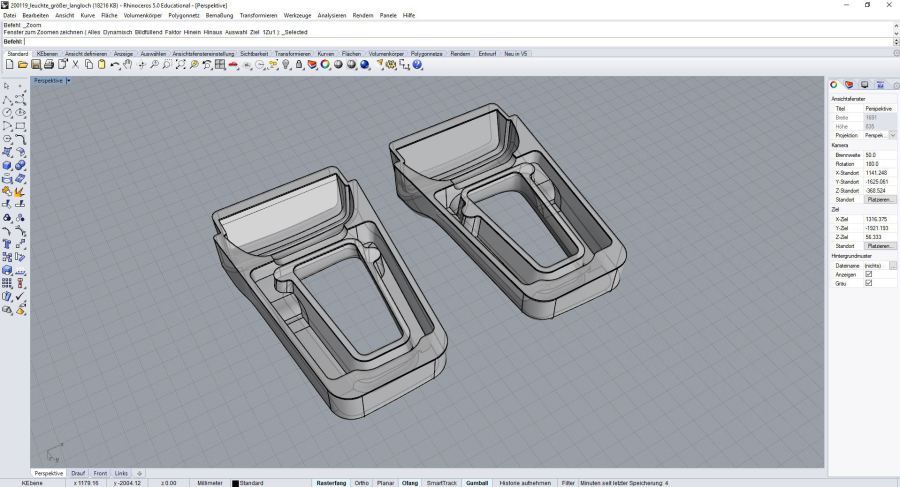
Task: Click the Undo arrow icon
Action: [x=114, y=64]
